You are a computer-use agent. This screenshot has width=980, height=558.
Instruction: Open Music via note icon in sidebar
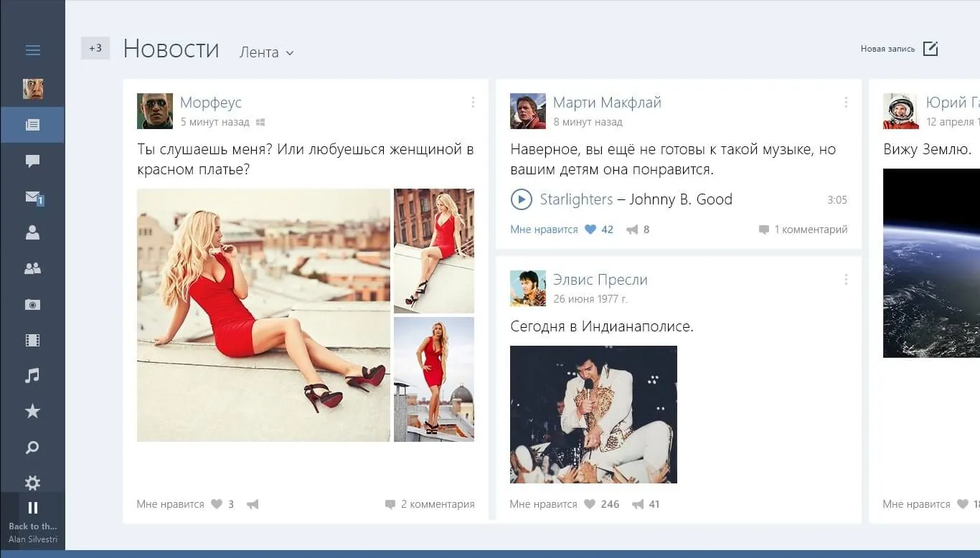(32, 375)
